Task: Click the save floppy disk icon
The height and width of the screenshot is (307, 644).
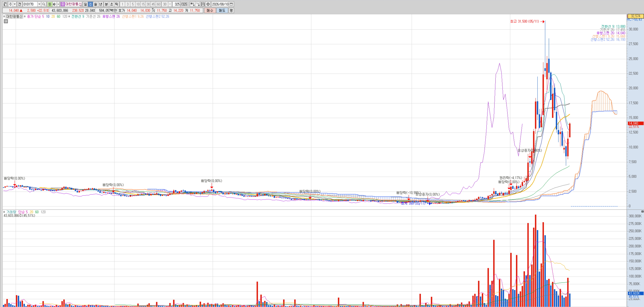Action: click(203, 4)
